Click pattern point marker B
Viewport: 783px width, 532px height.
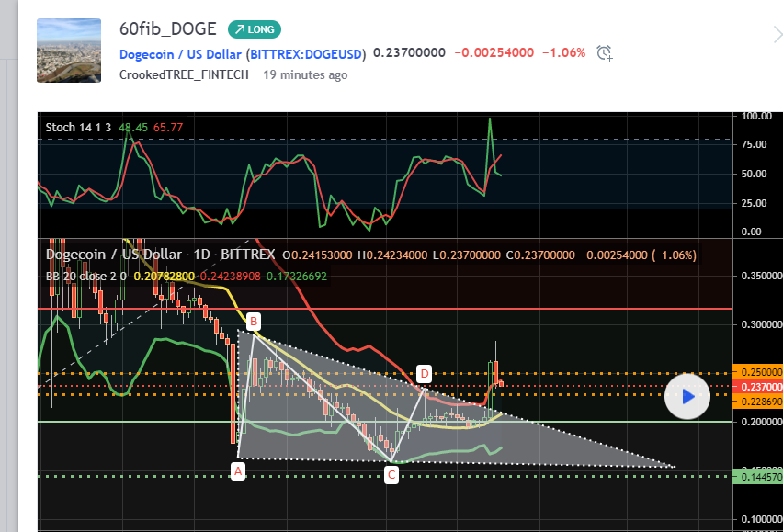254,321
